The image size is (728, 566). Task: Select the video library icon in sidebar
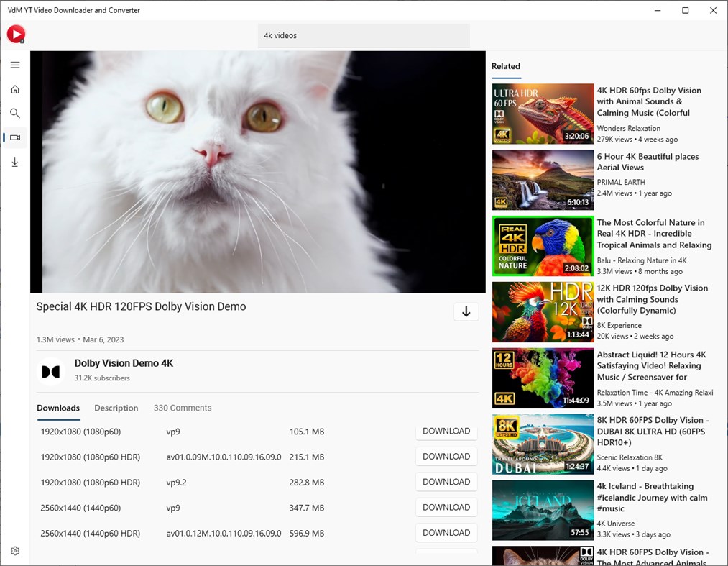click(14, 137)
